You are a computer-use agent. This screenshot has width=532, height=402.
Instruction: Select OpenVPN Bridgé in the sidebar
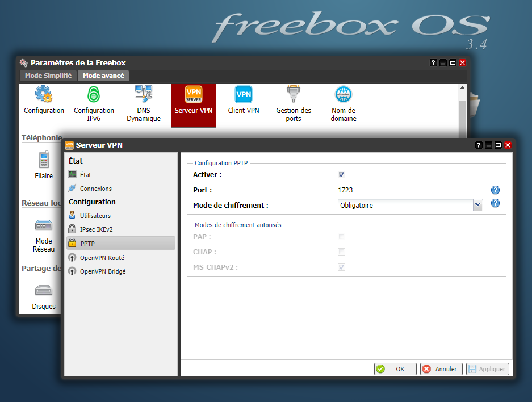point(121,271)
